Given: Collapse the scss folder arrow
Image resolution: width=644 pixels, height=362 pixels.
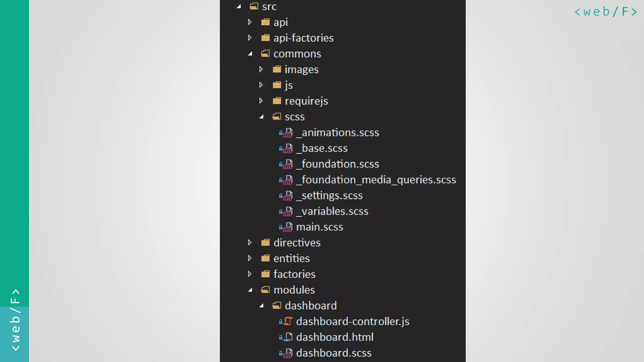Looking at the screenshot, I should [x=261, y=117].
